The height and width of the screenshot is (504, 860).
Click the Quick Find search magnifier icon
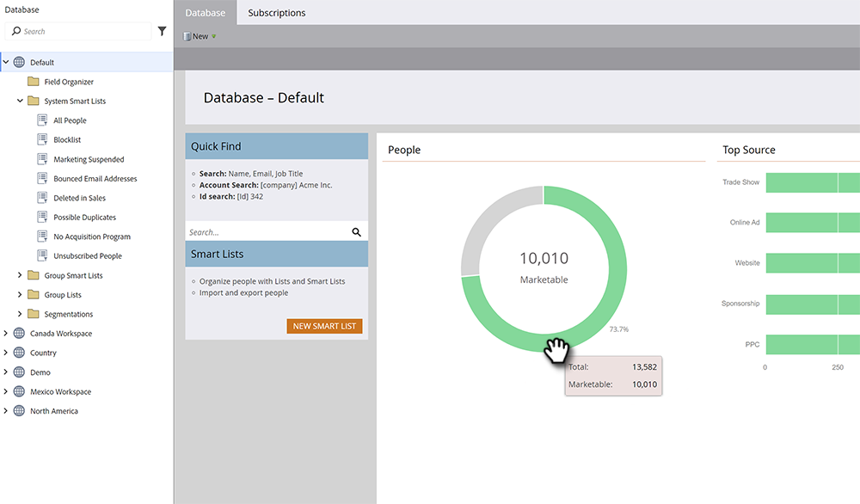(357, 232)
